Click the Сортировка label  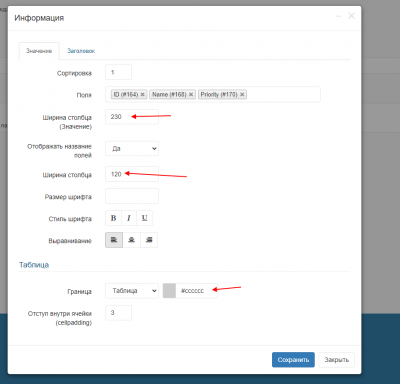74,73
